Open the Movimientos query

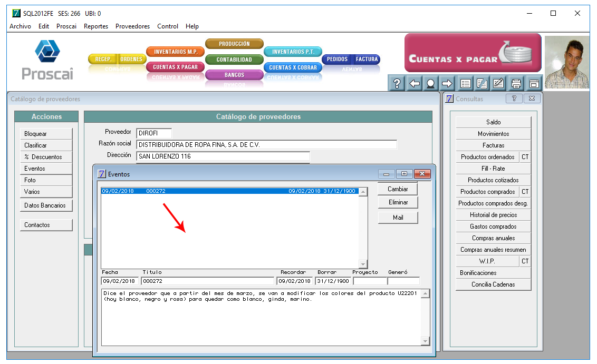(494, 133)
